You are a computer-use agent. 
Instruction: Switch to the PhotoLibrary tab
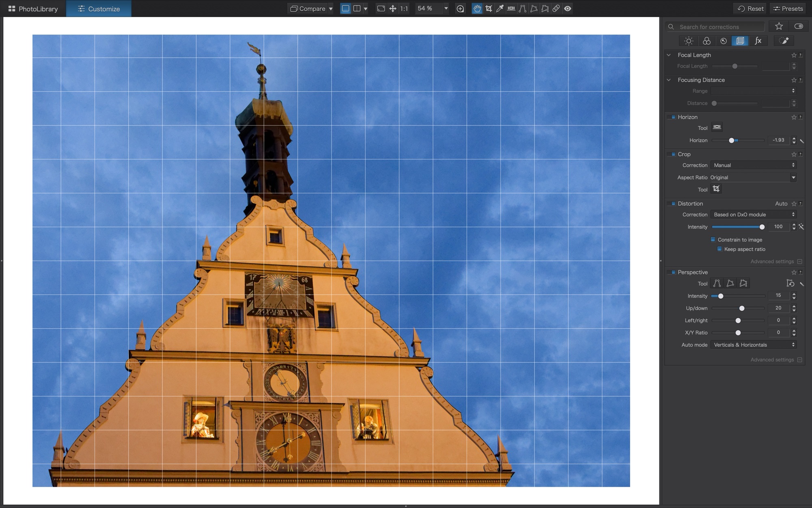tap(33, 9)
